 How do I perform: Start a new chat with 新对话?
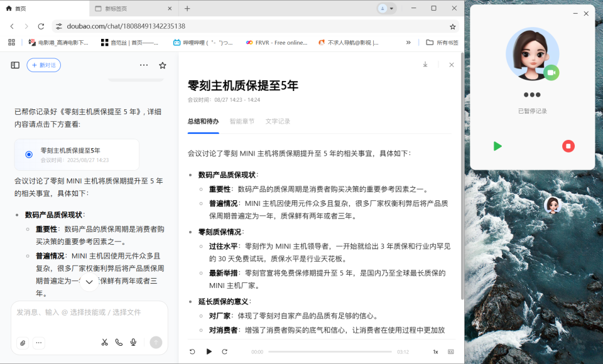(x=44, y=65)
